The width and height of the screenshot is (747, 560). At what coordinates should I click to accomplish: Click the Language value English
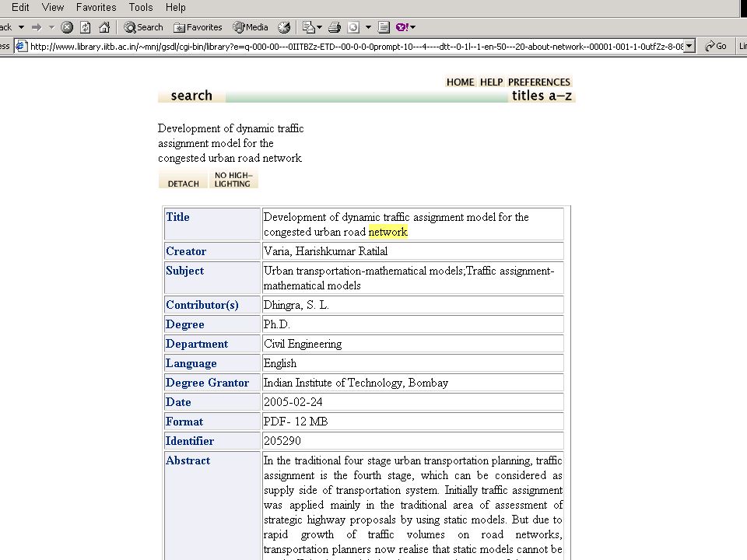279,363
